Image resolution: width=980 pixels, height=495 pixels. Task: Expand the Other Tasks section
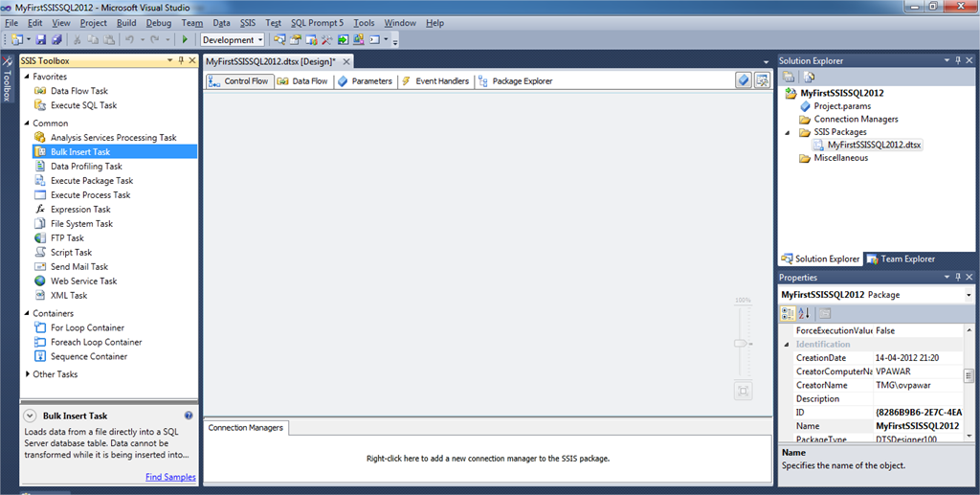26,374
